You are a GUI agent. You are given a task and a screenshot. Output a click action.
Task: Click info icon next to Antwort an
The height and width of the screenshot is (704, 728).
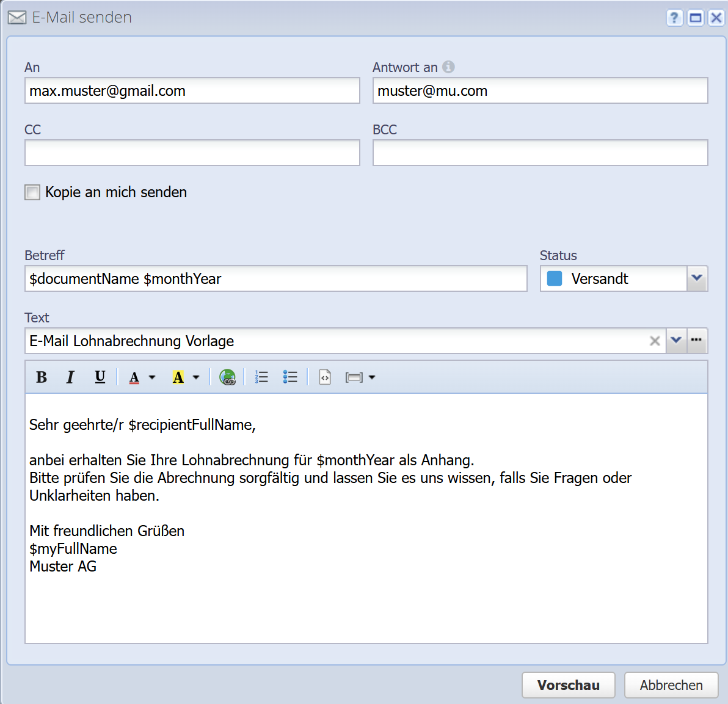(449, 67)
